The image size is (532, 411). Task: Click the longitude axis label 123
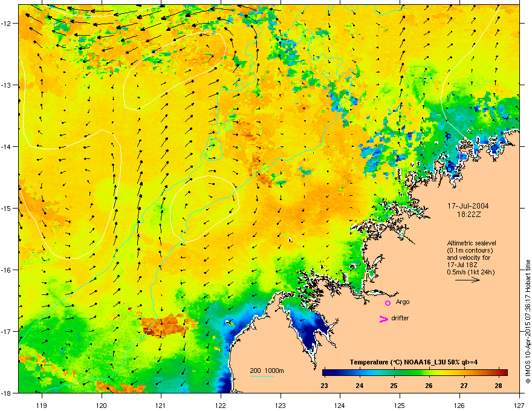[281, 405]
